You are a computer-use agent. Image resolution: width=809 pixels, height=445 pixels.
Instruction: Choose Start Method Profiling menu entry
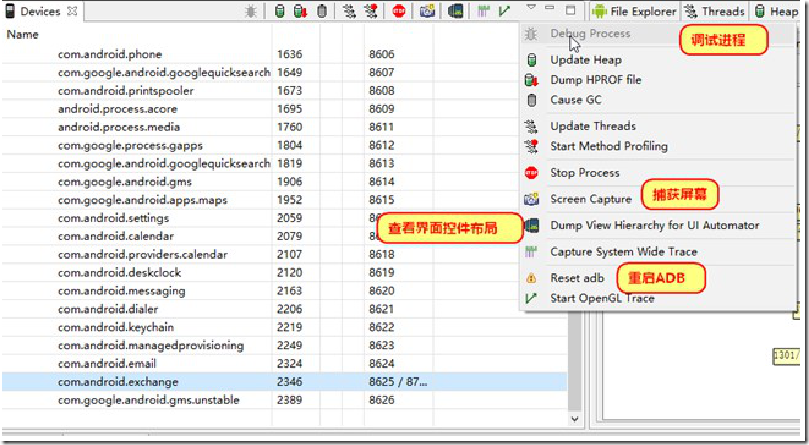pos(609,146)
